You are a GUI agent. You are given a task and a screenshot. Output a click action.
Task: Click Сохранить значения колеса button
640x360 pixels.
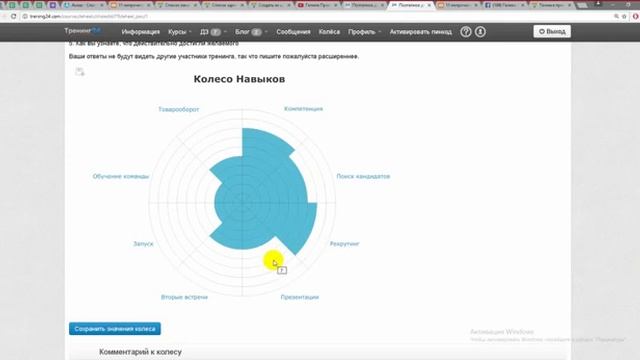click(x=115, y=329)
